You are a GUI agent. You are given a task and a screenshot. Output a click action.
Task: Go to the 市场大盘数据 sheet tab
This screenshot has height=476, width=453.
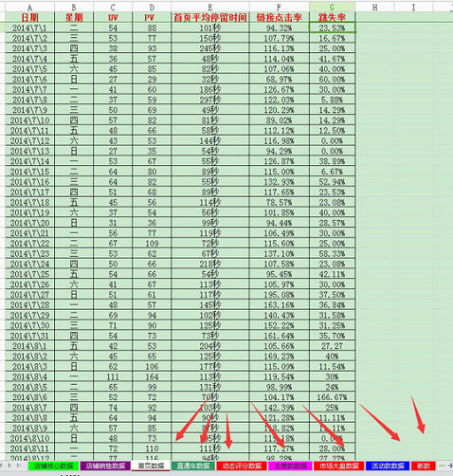pyautogui.click(x=339, y=466)
